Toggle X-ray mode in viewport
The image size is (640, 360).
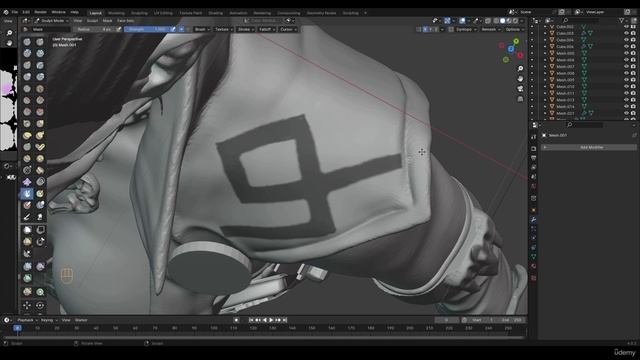tap(488, 20)
